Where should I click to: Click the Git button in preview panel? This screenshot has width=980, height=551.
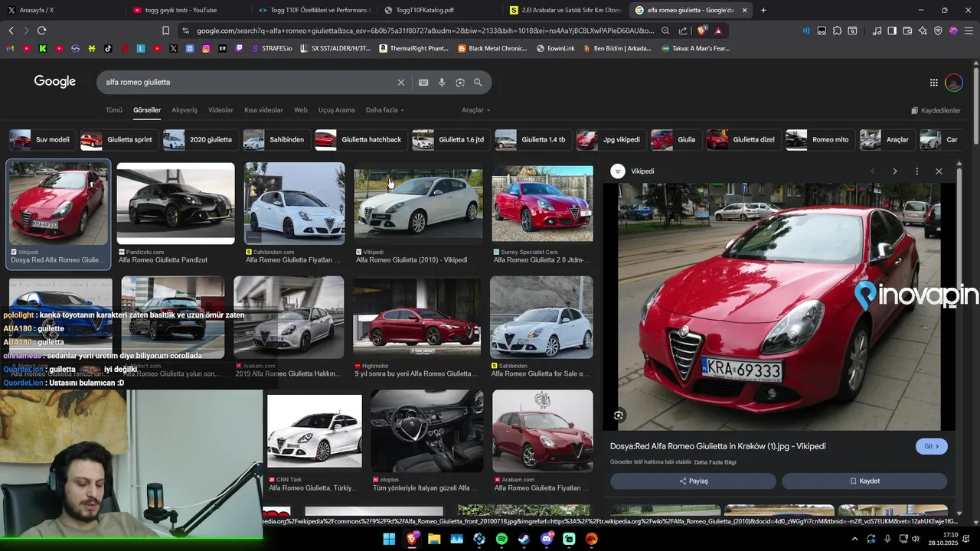pos(931,446)
